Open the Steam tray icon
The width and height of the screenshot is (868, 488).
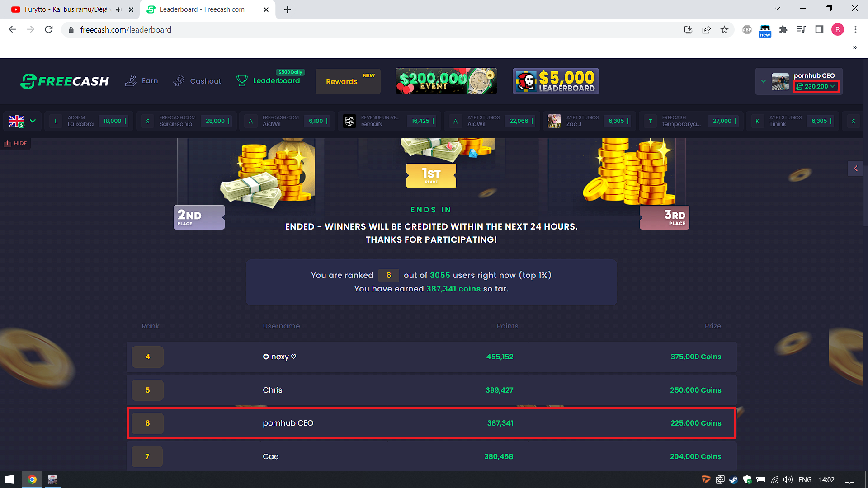733,479
